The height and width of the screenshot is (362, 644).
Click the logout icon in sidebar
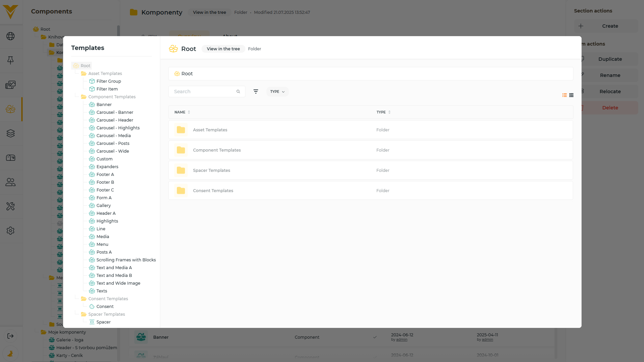[10, 336]
